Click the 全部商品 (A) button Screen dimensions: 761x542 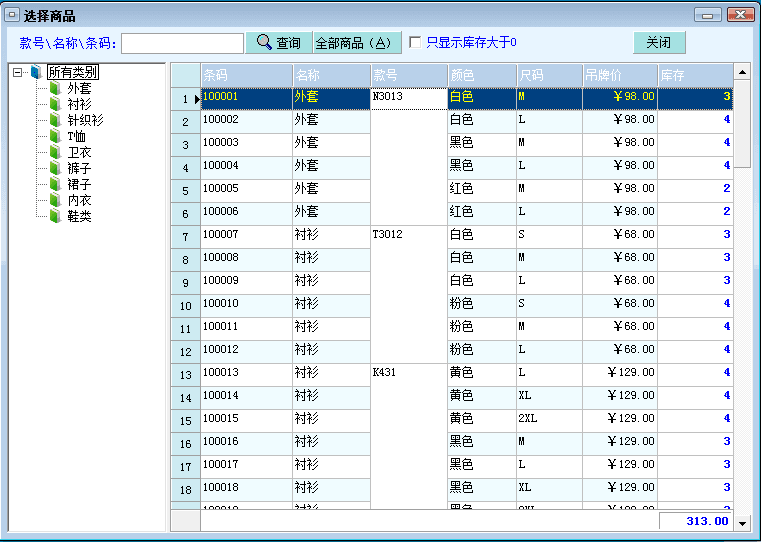[357, 43]
